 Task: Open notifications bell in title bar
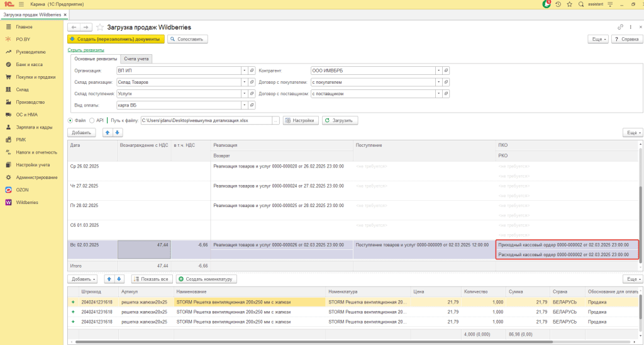(547, 4)
